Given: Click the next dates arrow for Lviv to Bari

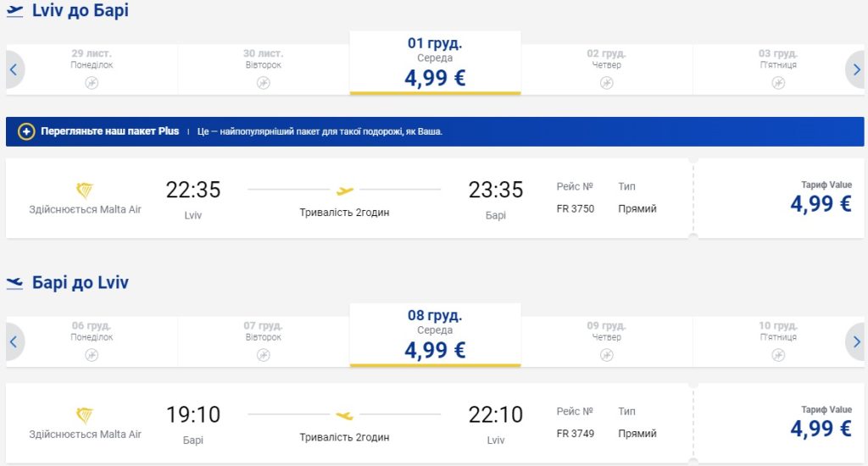Looking at the screenshot, I should 855,70.
